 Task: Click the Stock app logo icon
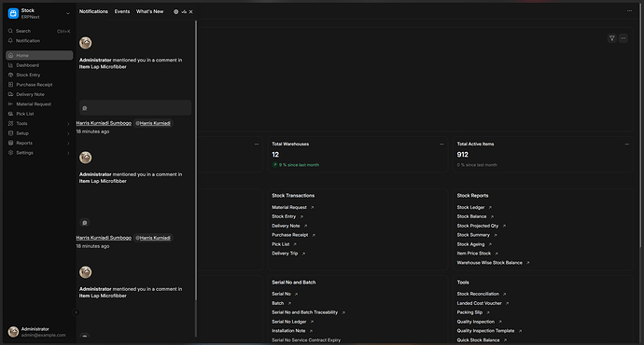[13, 14]
